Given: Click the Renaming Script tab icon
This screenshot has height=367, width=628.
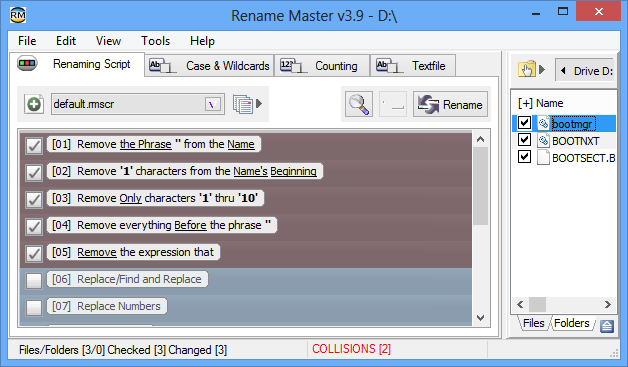Looking at the screenshot, I should 27,63.
